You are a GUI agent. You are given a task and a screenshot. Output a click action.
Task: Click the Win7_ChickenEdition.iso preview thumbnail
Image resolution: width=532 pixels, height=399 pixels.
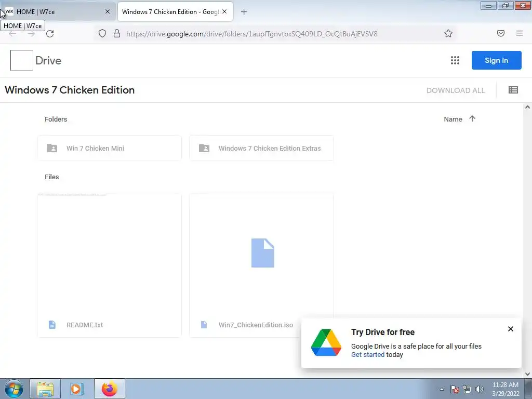261,253
